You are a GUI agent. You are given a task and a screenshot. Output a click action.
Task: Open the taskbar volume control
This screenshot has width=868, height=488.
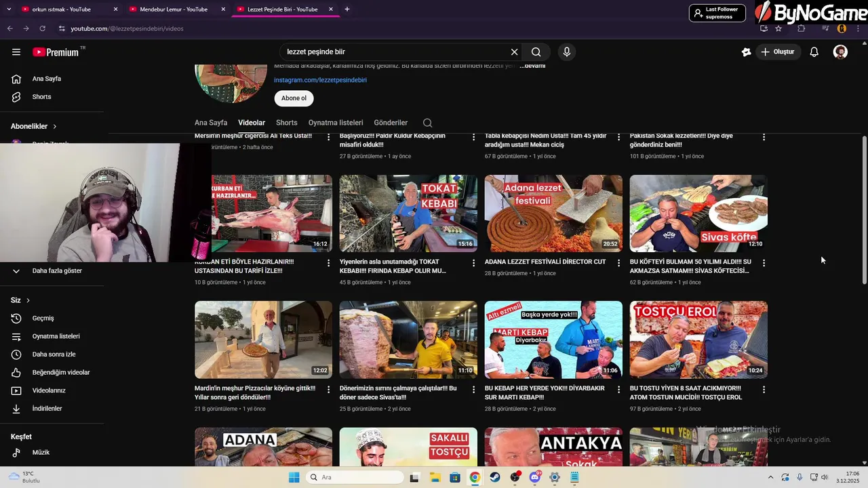point(825,477)
